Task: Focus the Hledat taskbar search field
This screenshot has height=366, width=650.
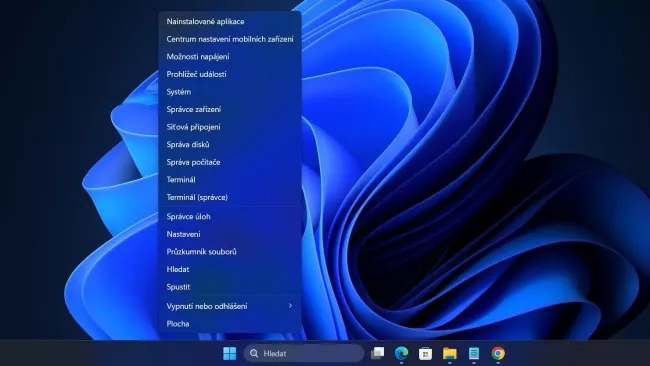Action: tap(304, 353)
